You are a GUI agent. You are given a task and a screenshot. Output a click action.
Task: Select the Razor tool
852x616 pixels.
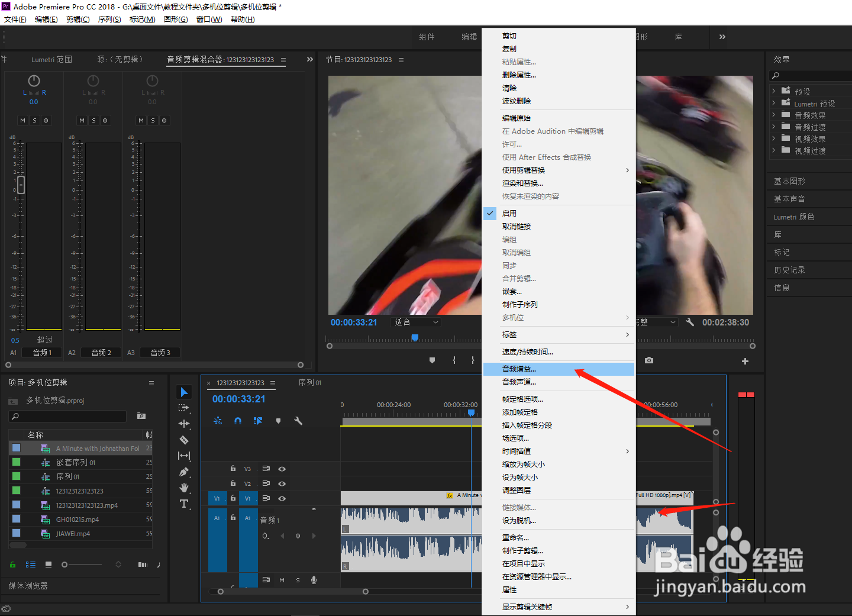(184, 440)
